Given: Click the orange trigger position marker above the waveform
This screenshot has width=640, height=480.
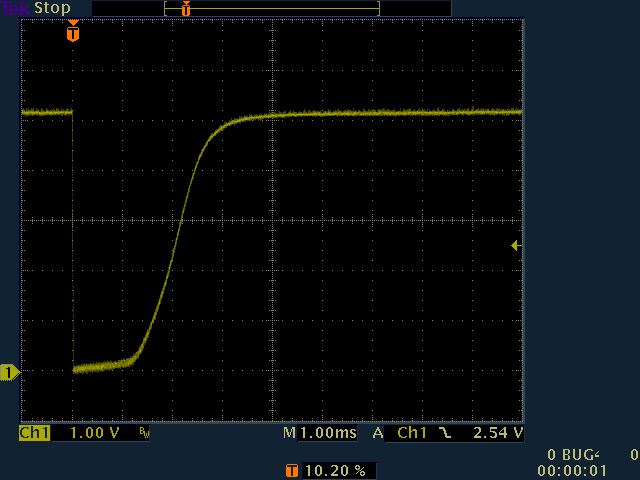Looking at the screenshot, I should click(x=72, y=32).
